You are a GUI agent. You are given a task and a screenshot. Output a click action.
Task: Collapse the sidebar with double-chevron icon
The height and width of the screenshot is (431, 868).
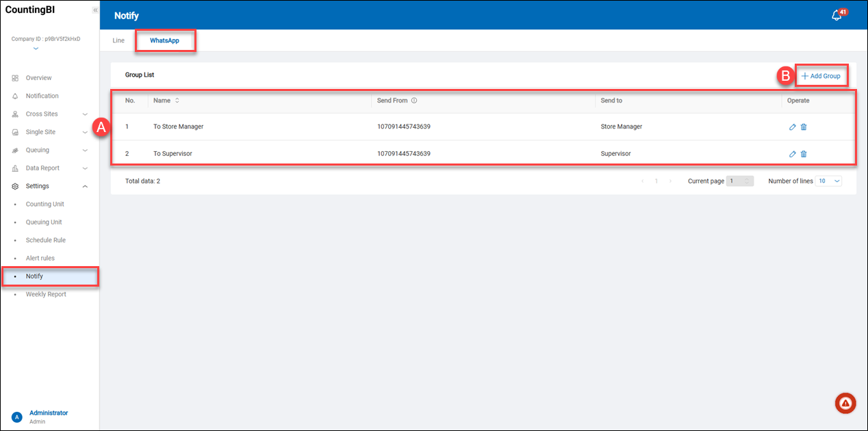(94, 10)
